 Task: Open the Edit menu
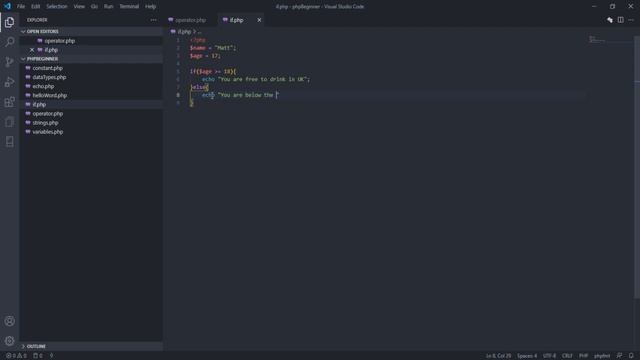pos(36,7)
